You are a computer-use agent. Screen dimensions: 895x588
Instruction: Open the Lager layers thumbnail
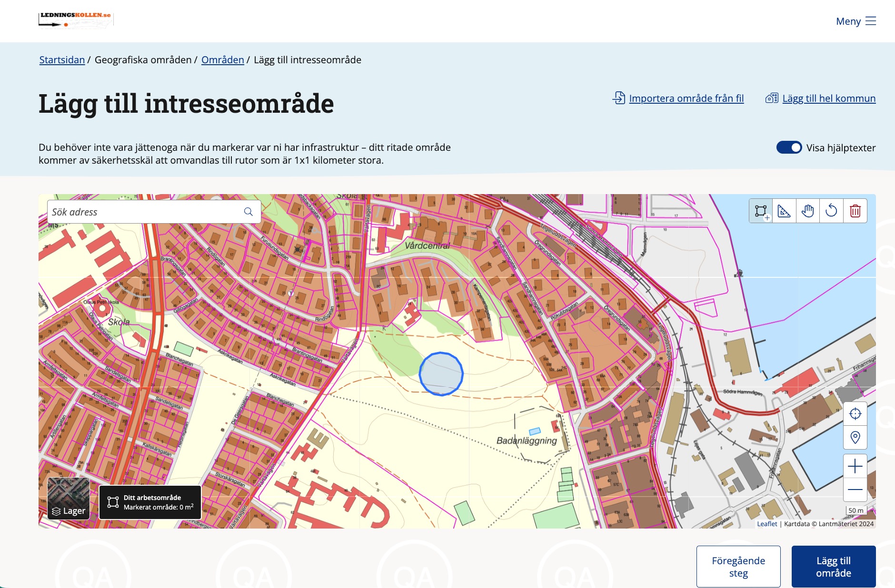[69, 498]
